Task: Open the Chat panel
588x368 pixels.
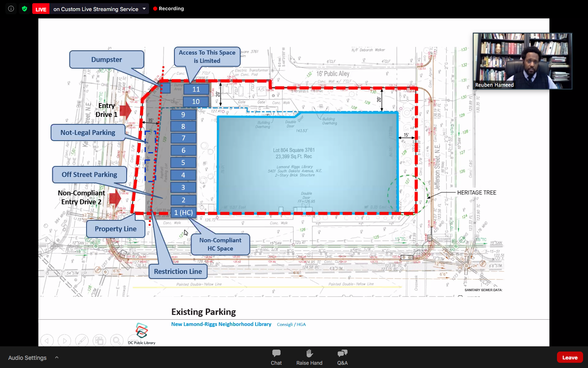Action: tap(276, 357)
